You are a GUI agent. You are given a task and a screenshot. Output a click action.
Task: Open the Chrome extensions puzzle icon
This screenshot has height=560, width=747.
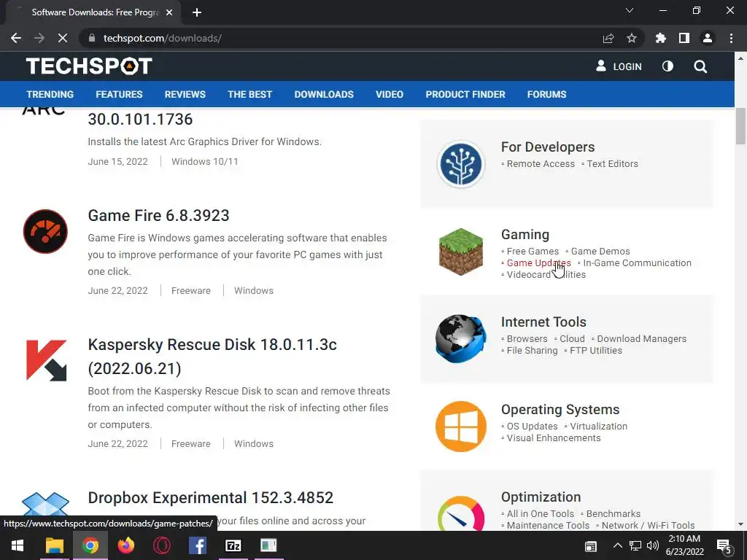[661, 38]
